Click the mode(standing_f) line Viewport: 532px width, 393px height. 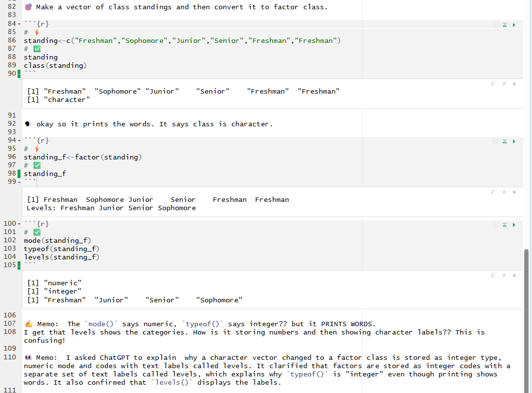pos(58,240)
